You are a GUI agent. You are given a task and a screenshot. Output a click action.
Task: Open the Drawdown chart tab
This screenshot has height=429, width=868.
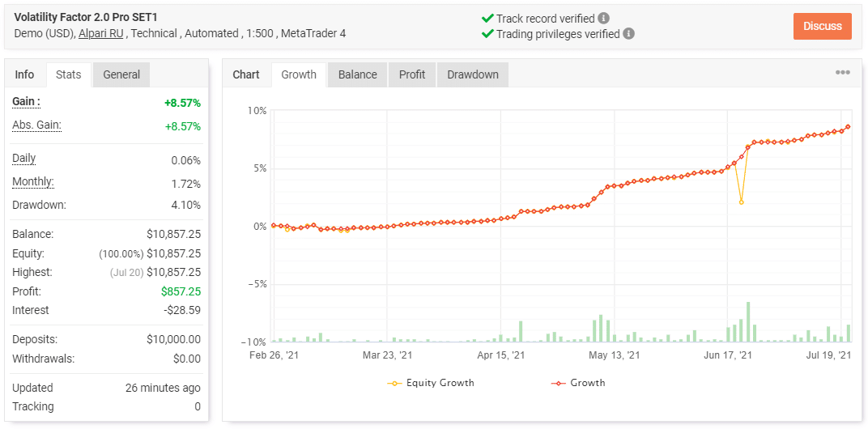click(473, 74)
